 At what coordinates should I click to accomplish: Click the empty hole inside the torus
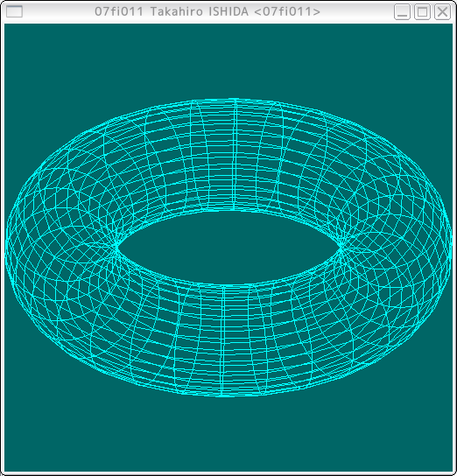[x=228, y=248]
